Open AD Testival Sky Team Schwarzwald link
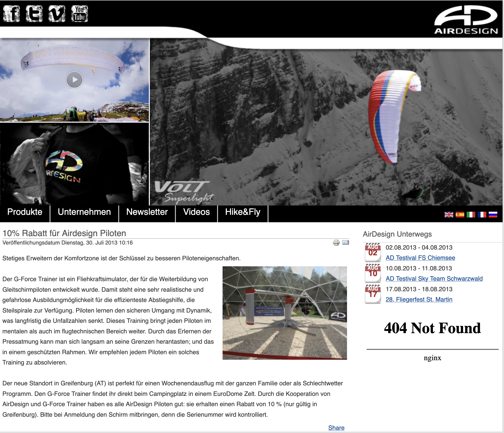504x433 pixels. coord(434,279)
